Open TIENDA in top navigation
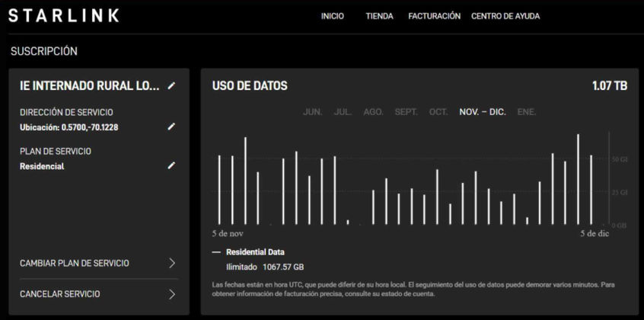The width and height of the screenshot is (644, 320). click(380, 16)
